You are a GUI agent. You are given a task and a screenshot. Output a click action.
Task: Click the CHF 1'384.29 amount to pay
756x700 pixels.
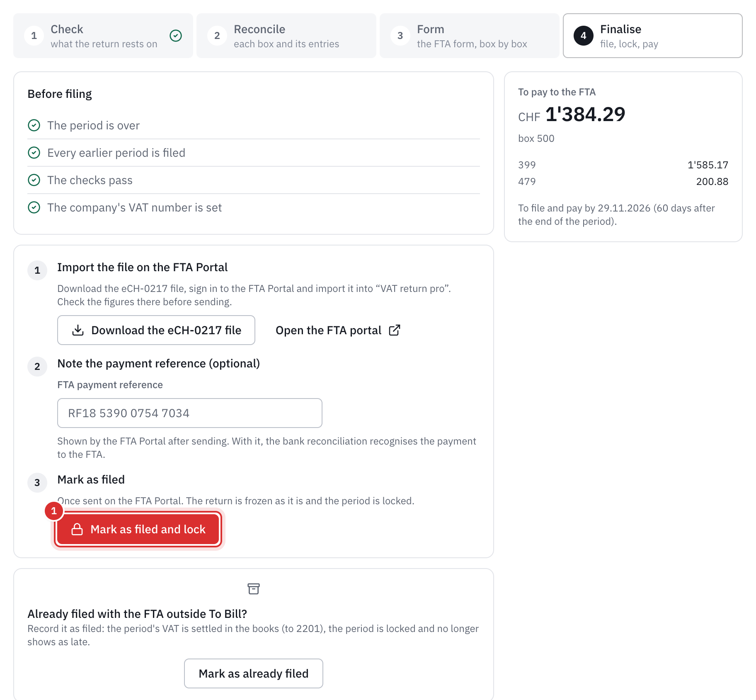[572, 114]
